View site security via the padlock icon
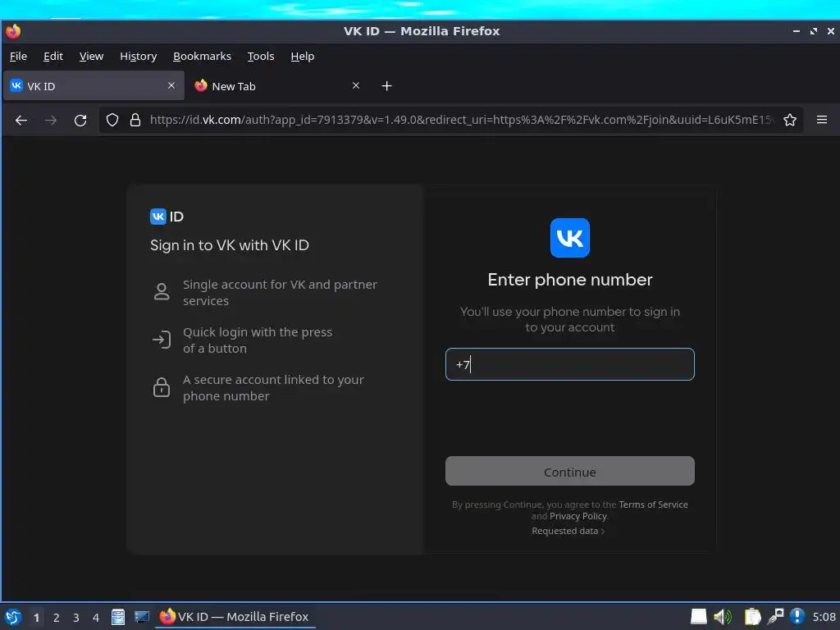Viewport: 840px width, 630px height. (135, 120)
